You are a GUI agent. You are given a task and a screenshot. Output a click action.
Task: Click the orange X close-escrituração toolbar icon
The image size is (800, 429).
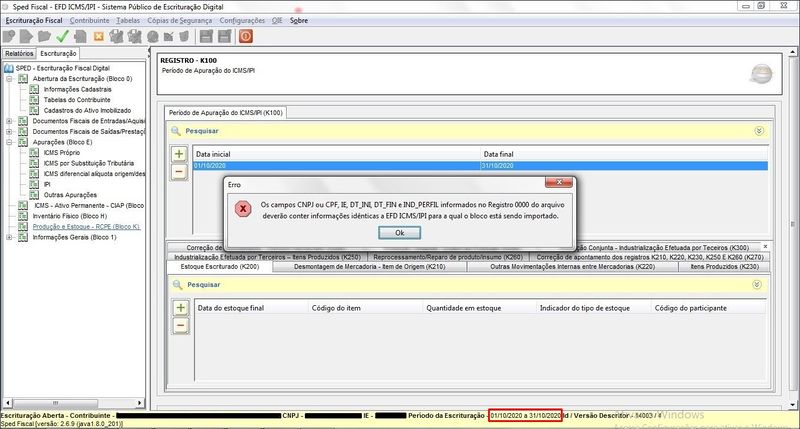(x=98, y=36)
